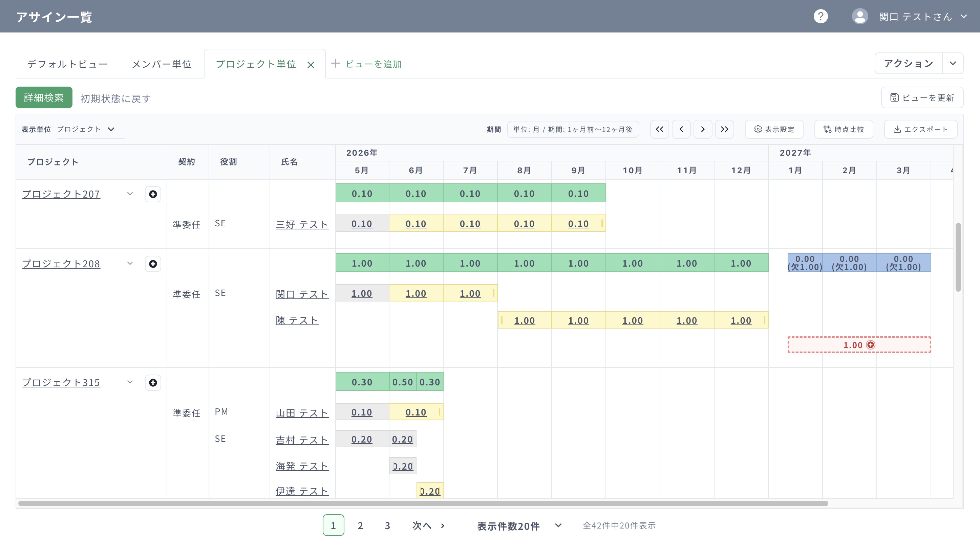Open member 山田 テスト

point(302,413)
